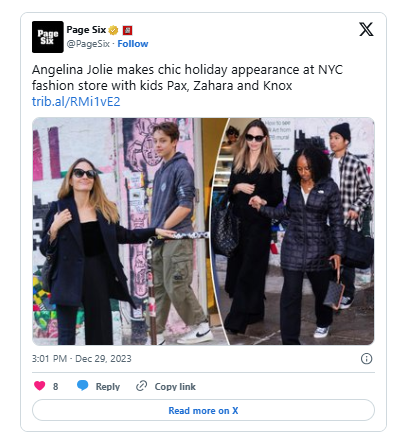404x441 pixels.
Task: Click the Reply text label
Action: (108, 386)
